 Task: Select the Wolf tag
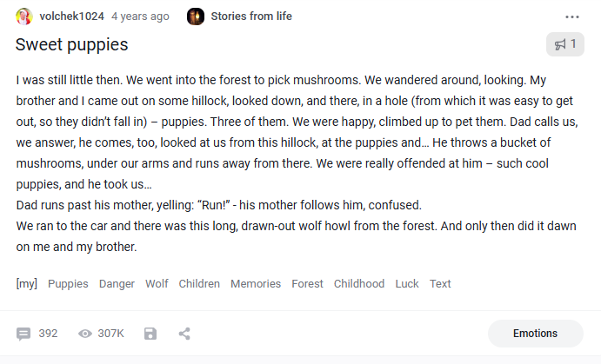click(157, 283)
